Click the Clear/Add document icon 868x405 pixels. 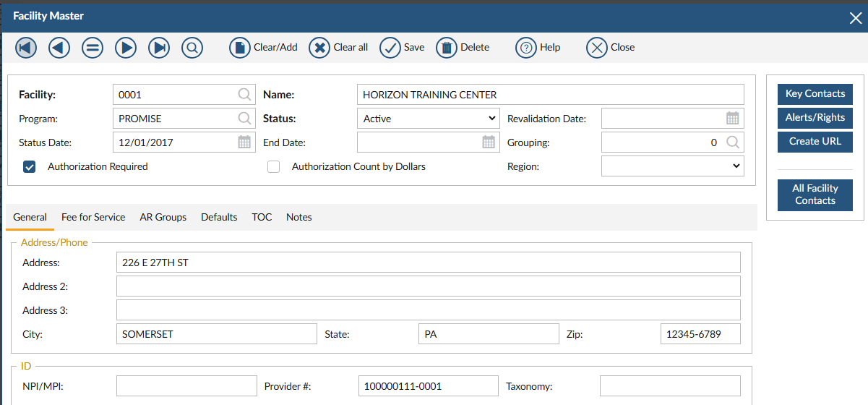[x=240, y=48]
